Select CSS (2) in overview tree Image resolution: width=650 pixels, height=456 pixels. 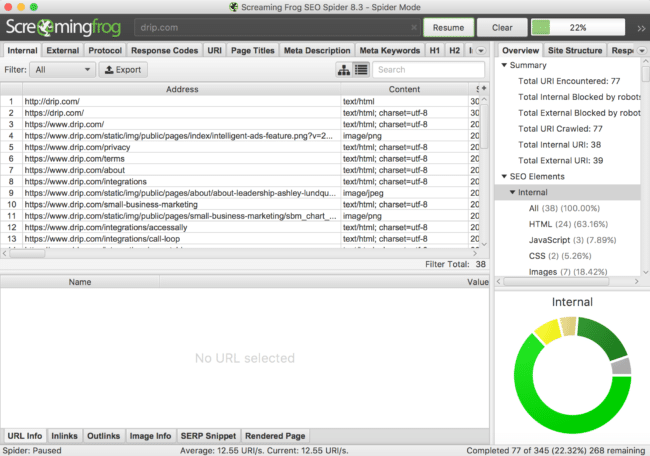point(560,256)
